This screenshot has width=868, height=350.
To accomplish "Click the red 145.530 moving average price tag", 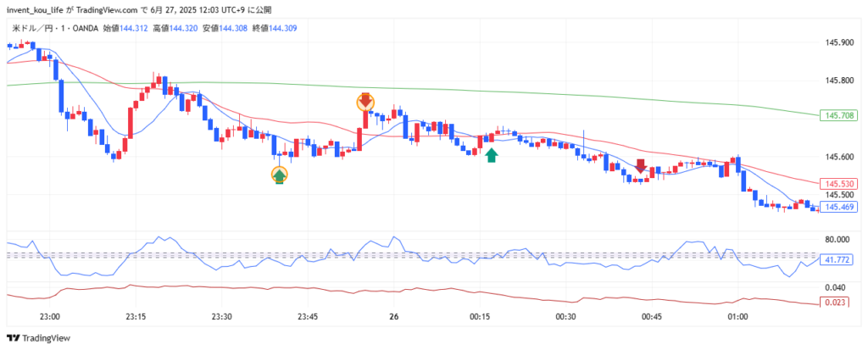I will tap(837, 184).
